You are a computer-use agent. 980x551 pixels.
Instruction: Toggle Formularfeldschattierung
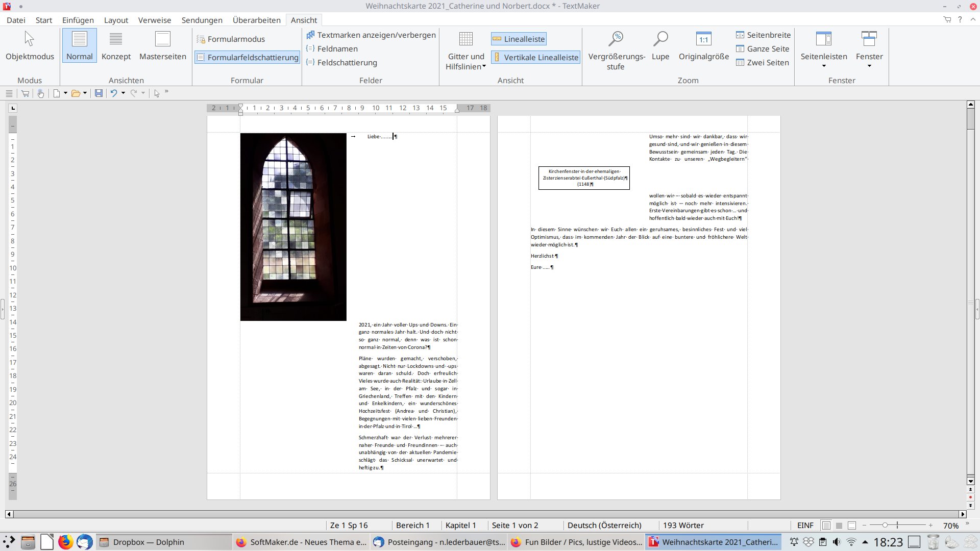point(248,57)
